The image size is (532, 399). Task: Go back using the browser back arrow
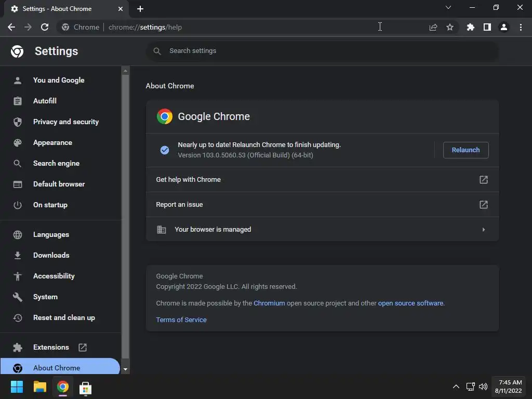coord(11,27)
